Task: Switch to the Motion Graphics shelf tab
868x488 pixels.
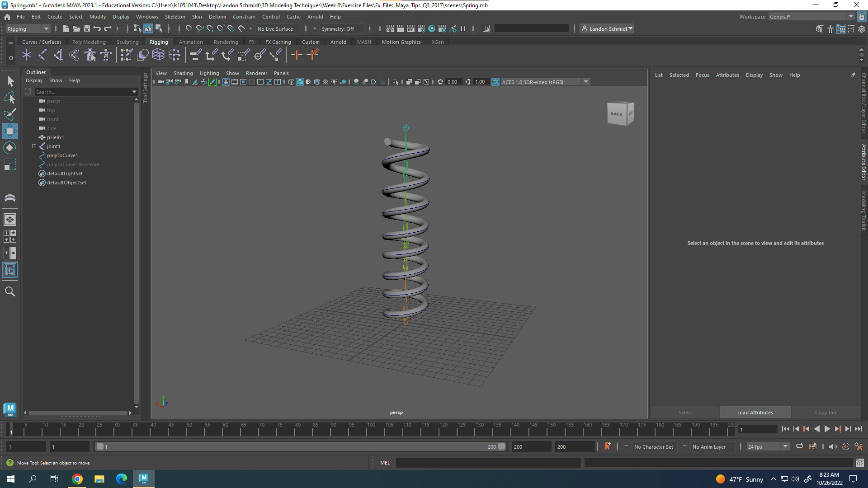Action: point(401,42)
